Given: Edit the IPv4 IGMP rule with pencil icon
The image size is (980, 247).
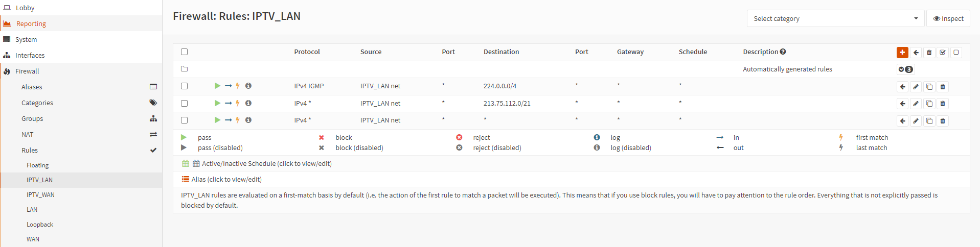Looking at the screenshot, I should click(x=916, y=87).
